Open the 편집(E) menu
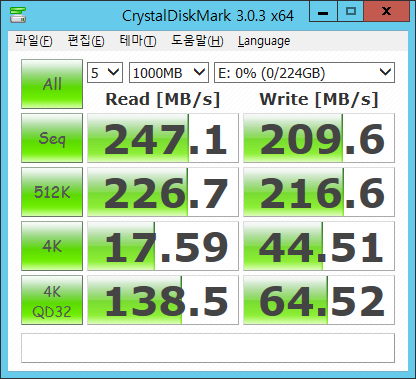The width and height of the screenshot is (416, 379). coord(86,41)
